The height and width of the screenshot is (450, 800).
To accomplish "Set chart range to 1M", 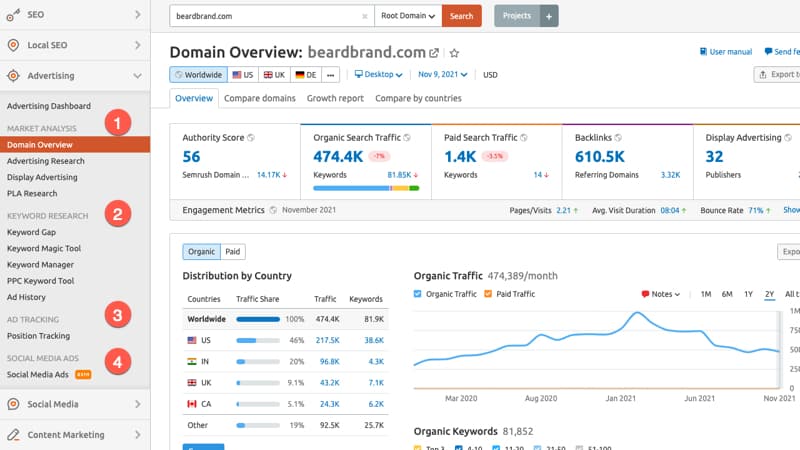I will pos(706,294).
